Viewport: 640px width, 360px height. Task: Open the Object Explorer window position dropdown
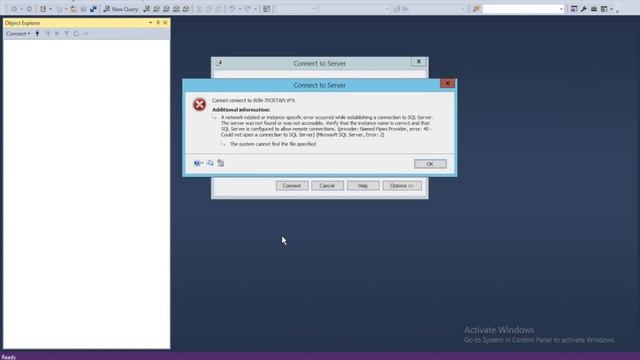pos(151,22)
